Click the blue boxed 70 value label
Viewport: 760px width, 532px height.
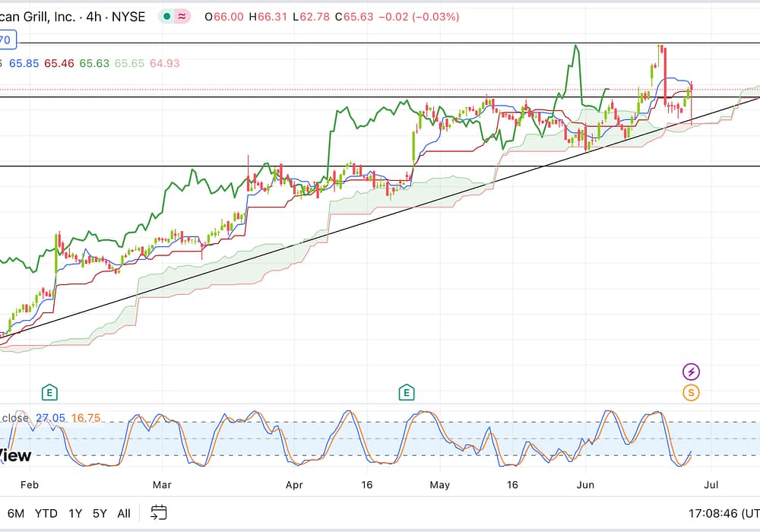click(x=6, y=40)
